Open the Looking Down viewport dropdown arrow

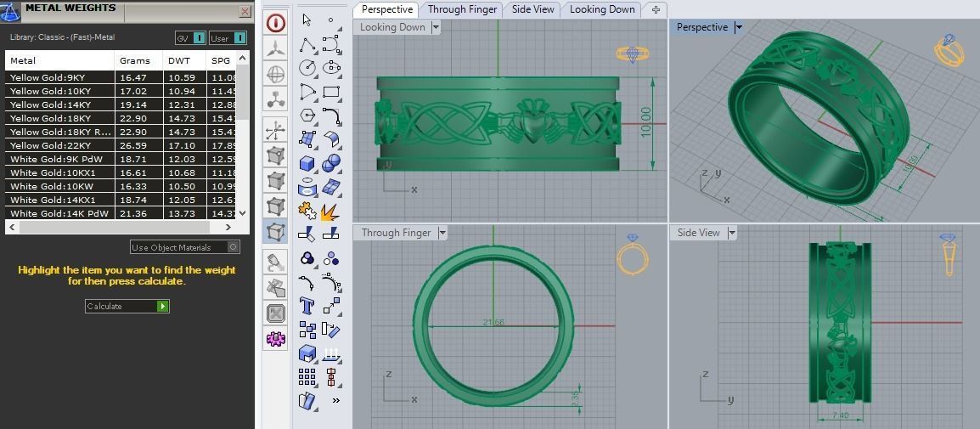[436, 27]
